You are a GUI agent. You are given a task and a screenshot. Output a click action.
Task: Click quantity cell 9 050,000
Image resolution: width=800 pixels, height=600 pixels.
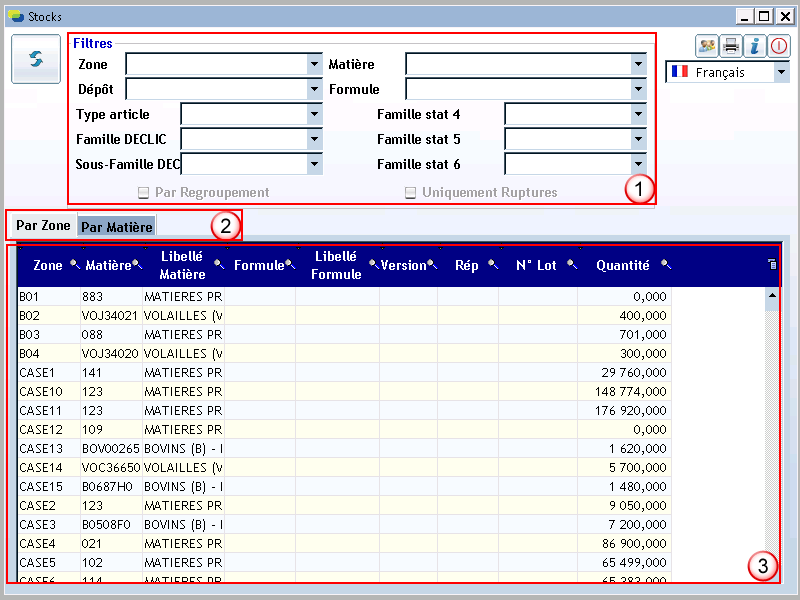tap(624, 506)
